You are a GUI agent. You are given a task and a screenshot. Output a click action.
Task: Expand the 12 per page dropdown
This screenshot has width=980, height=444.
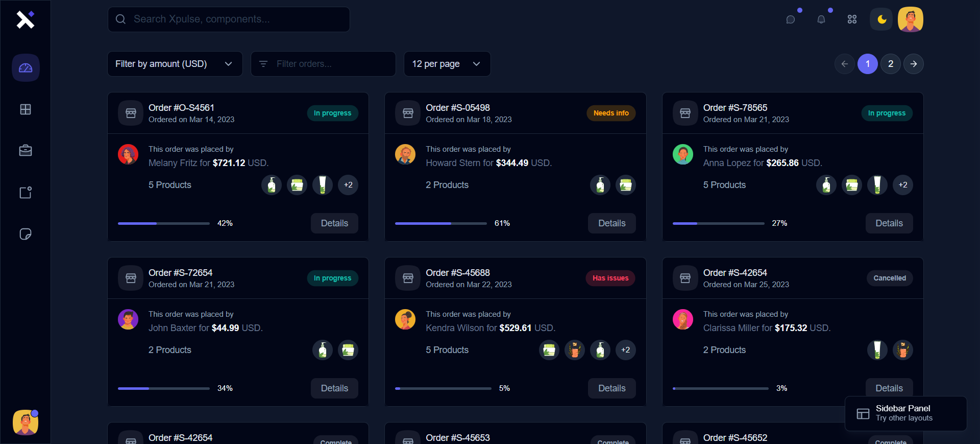(x=447, y=64)
